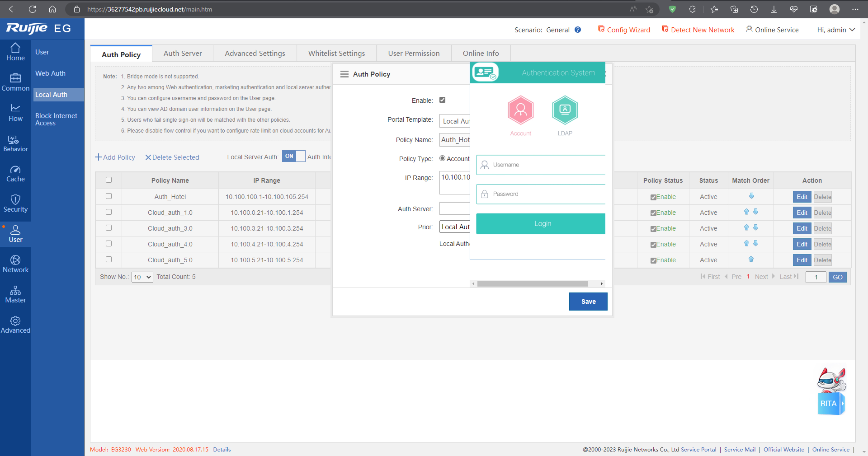Open browser profile avatar
Screen dimensions: 868x456
834,9
